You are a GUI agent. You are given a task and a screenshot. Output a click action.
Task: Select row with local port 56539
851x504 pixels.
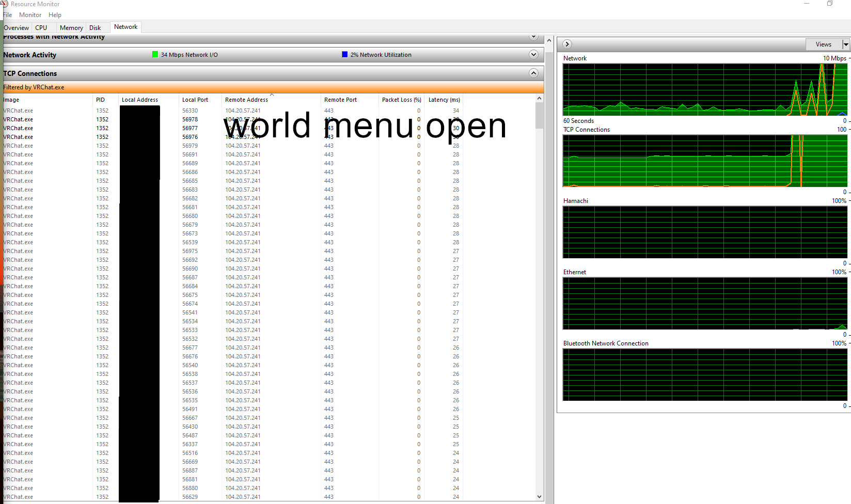[269, 242]
